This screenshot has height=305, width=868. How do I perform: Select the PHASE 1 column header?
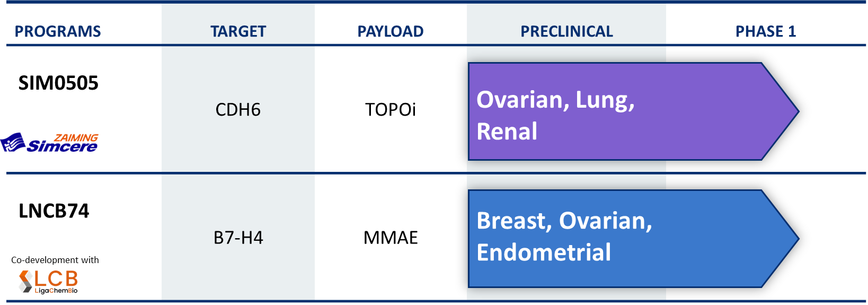click(766, 31)
